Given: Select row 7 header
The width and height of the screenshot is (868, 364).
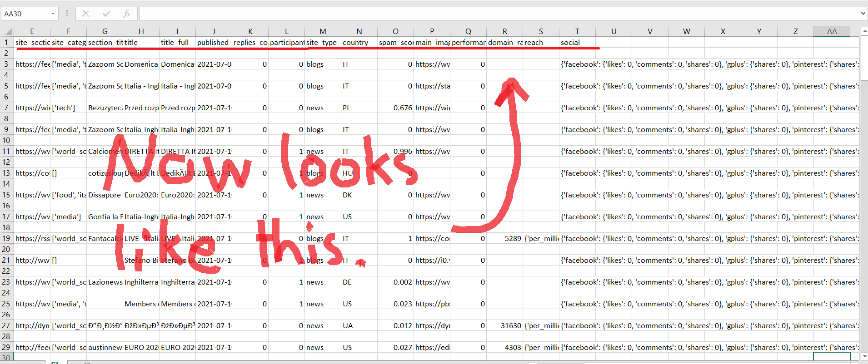Looking at the screenshot, I should pyautogui.click(x=6, y=108).
